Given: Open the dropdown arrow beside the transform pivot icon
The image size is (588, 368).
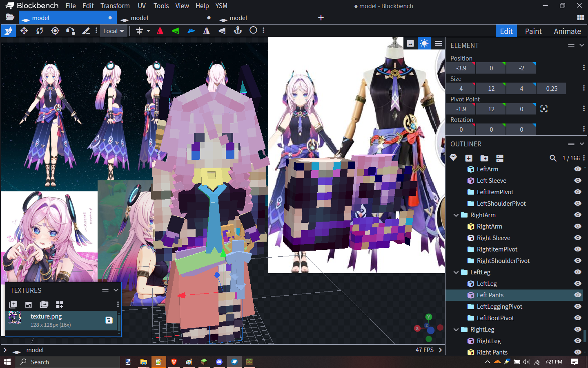Looking at the screenshot, I should click(148, 31).
